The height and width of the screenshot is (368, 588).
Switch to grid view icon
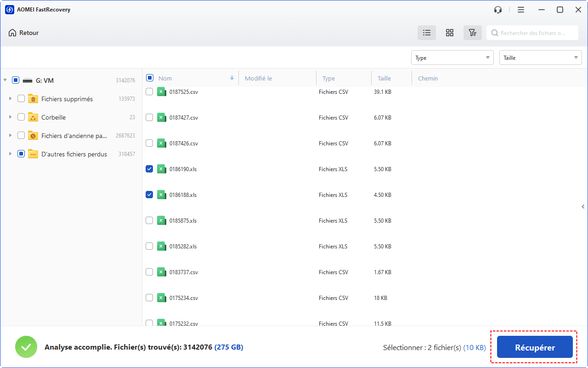450,33
